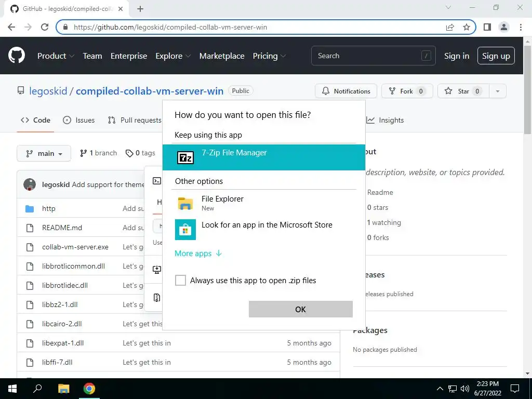Open collab-vm-server.exe file

click(x=75, y=247)
